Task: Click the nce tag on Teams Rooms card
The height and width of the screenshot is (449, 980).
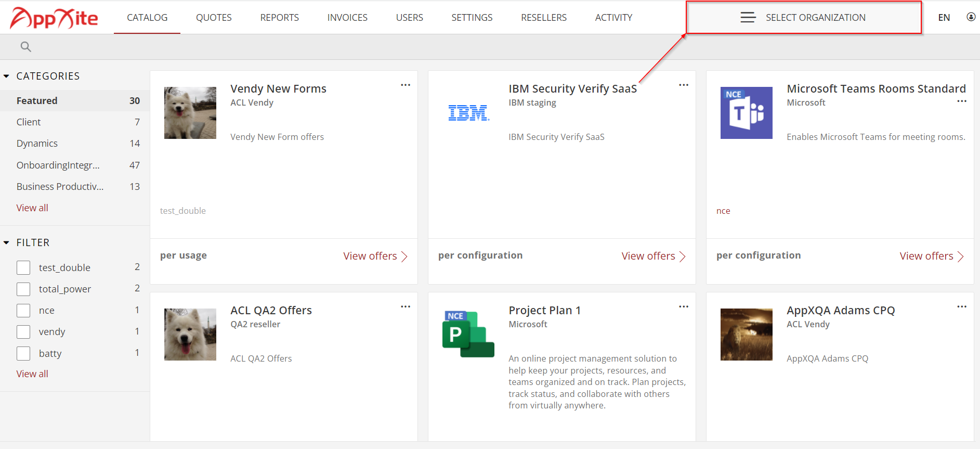Action: pyautogui.click(x=723, y=211)
